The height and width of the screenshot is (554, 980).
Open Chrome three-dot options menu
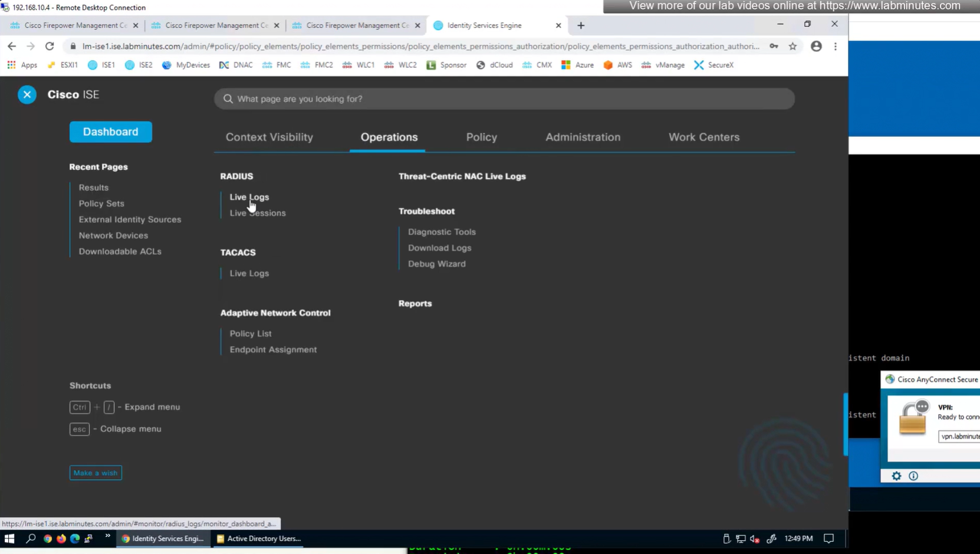(835, 46)
